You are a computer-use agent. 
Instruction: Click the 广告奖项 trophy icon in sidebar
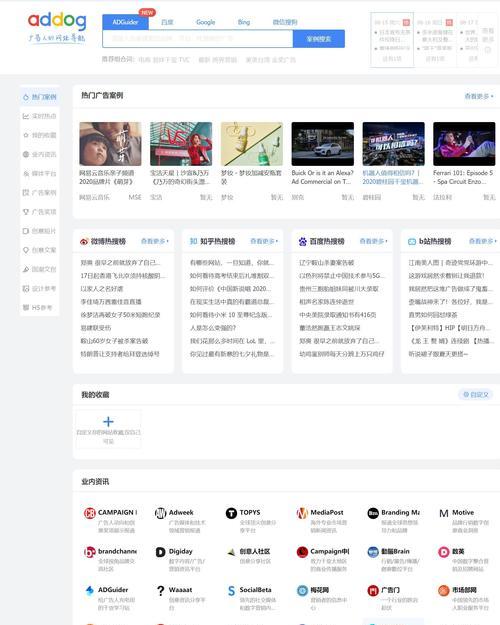click(26, 212)
